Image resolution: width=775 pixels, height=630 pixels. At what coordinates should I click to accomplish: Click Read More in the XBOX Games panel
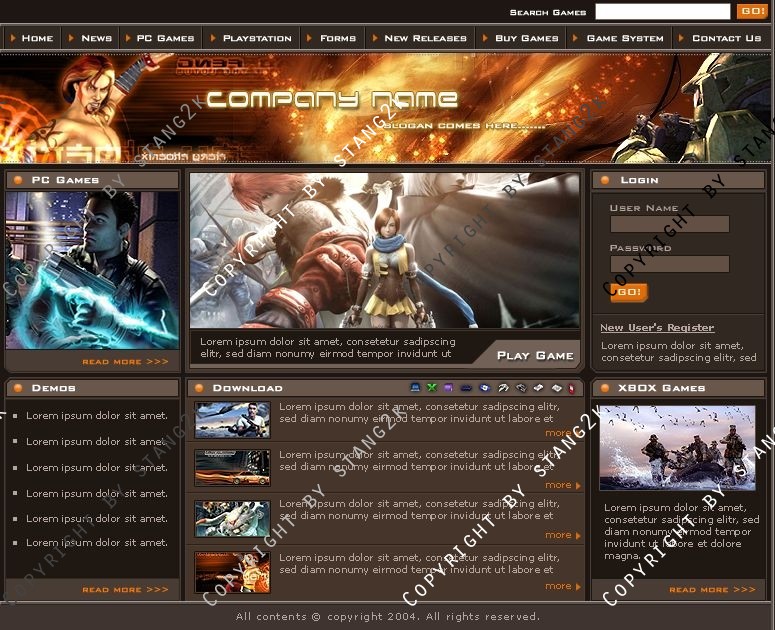712,589
